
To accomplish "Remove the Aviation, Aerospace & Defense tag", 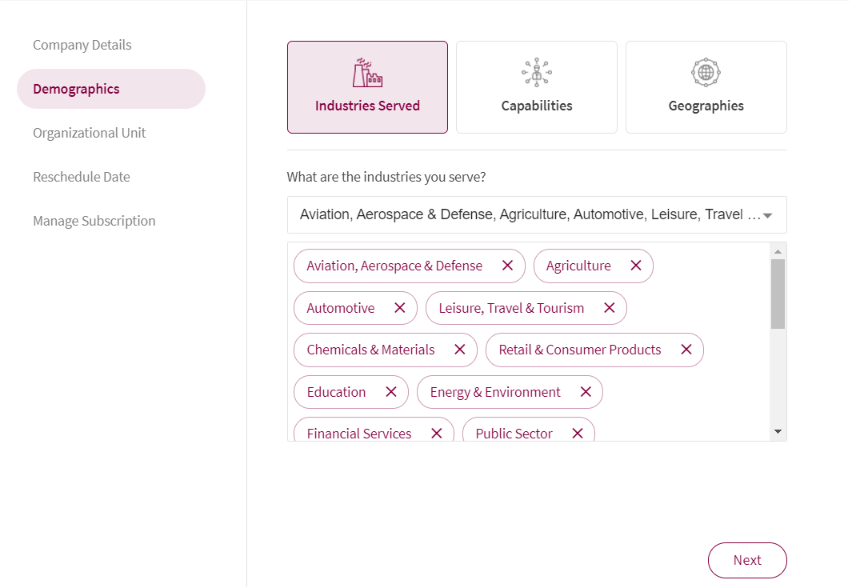I will [507, 265].
